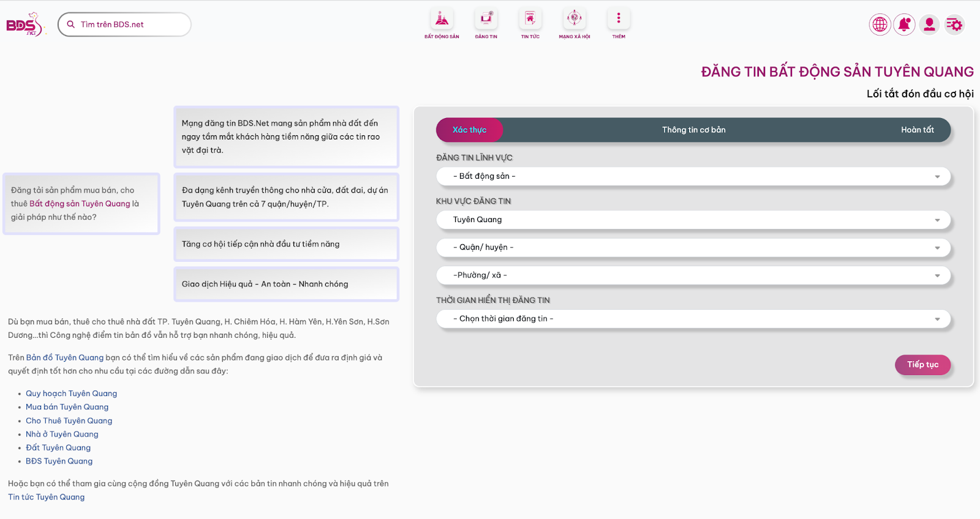The width and height of the screenshot is (980, 519).
Task: Open the Chọn thời gian đăng tin dropdown
Action: point(693,319)
